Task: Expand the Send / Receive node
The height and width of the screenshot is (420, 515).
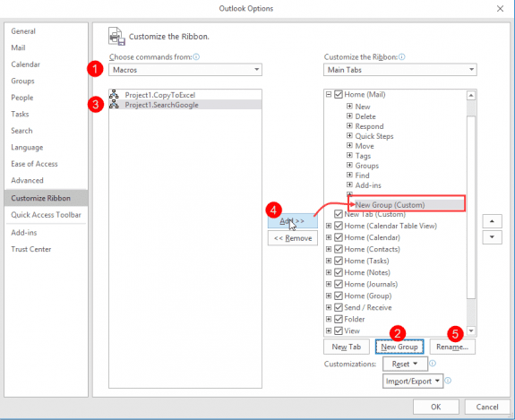Action: click(329, 307)
